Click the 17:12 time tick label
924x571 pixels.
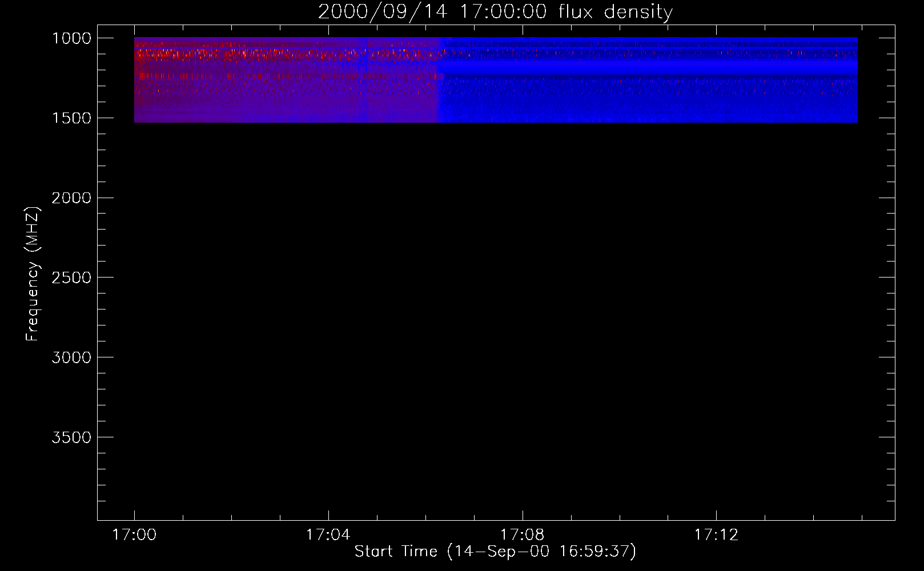click(x=716, y=535)
